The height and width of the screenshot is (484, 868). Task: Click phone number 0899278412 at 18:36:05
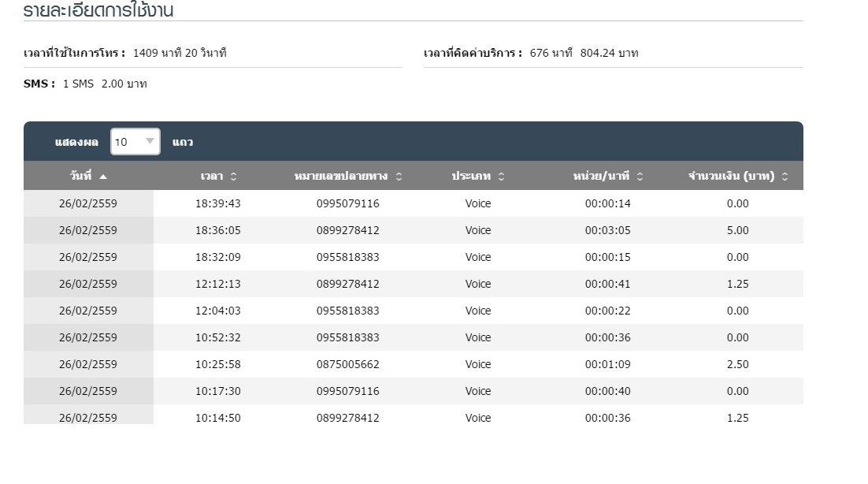coord(347,230)
